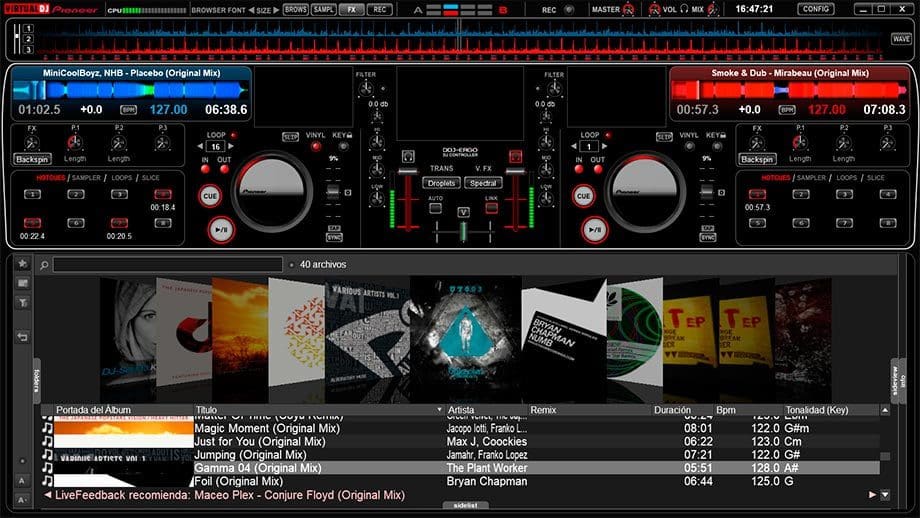The width and height of the screenshot is (920, 518).
Task: Set loop OUT point on right deck
Action: point(598,170)
